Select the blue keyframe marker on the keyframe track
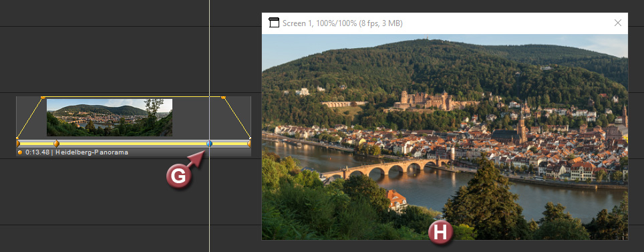The image size is (644, 252). click(x=210, y=144)
